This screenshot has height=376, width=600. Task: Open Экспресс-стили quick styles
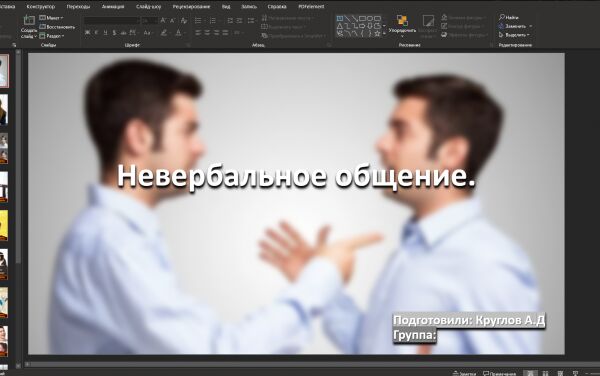(427, 26)
